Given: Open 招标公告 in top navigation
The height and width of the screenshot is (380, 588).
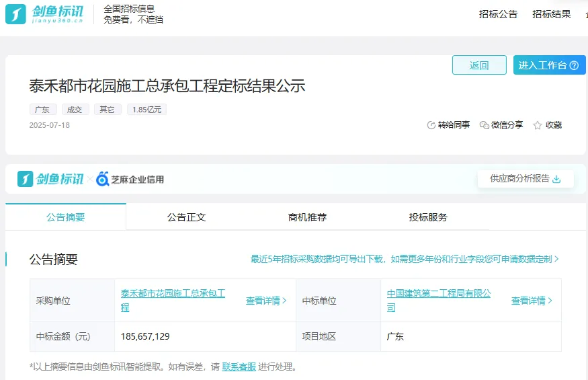Looking at the screenshot, I should click(498, 14).
